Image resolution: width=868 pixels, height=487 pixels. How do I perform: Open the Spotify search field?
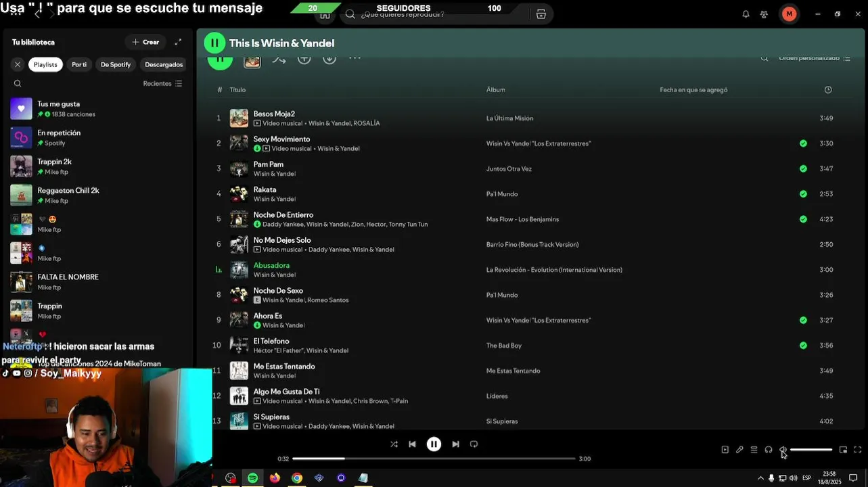pyautogui.click(x=436, y=14)
